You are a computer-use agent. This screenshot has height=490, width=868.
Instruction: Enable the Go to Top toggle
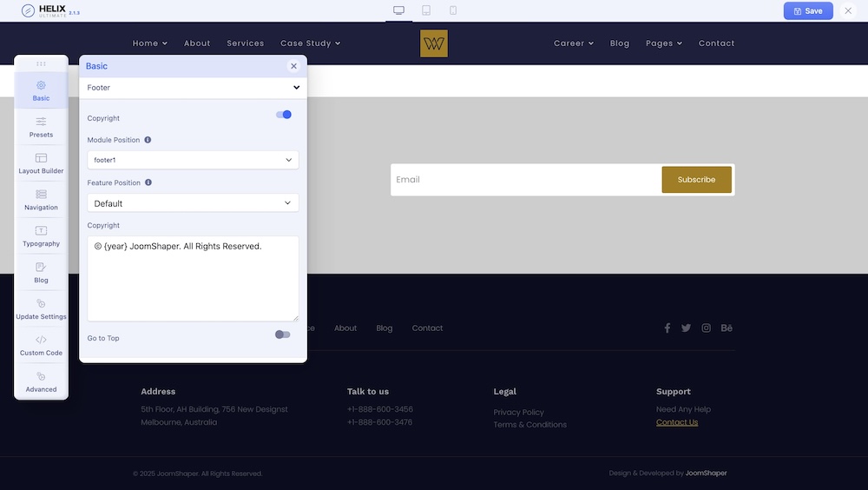click(282, 334)
